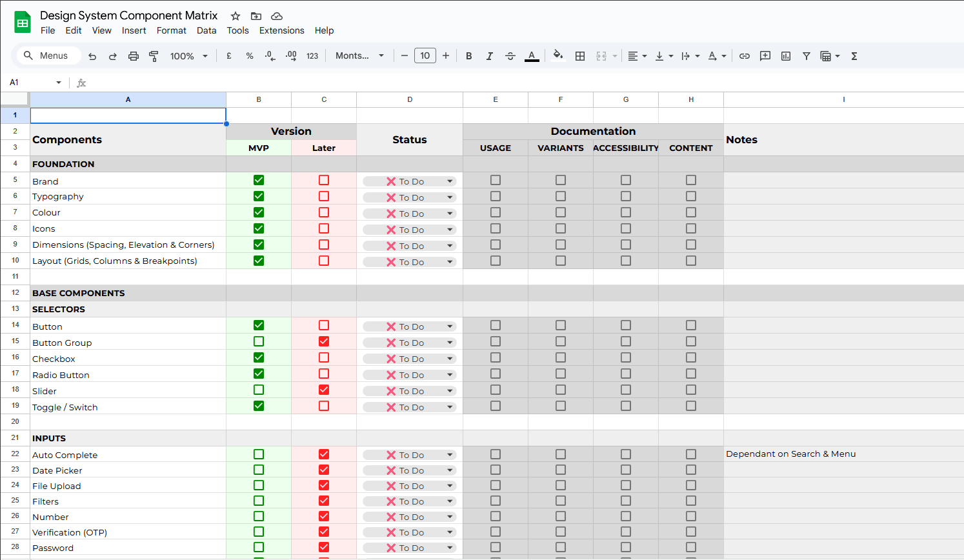Select the Paint format tool
This screenshot has height=560, width=964.
tap(154, 56)
